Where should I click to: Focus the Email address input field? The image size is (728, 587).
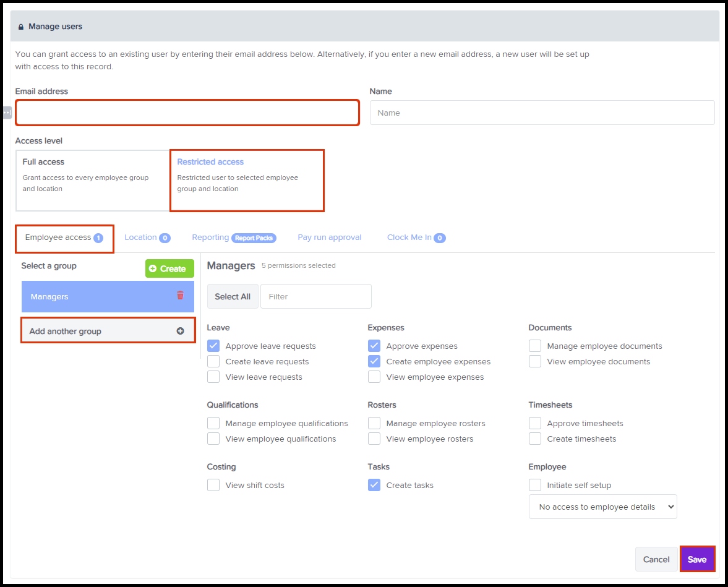pos(187,113)
